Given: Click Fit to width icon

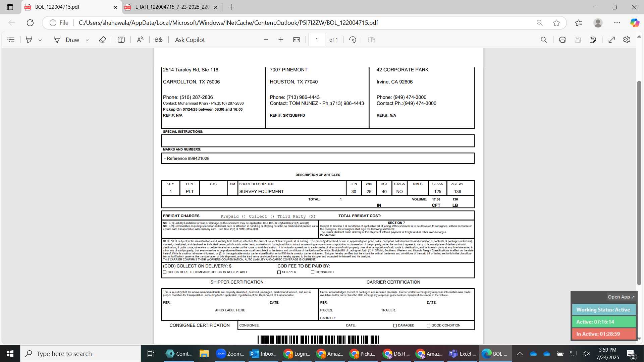Looking at the screenshot, I should [297, 40].
